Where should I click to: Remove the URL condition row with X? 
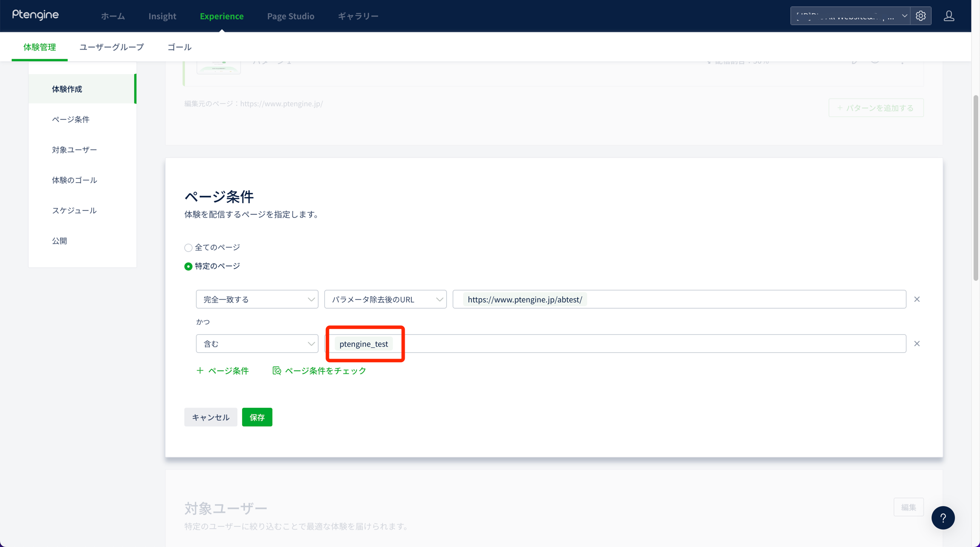click(x=917, y=299)
